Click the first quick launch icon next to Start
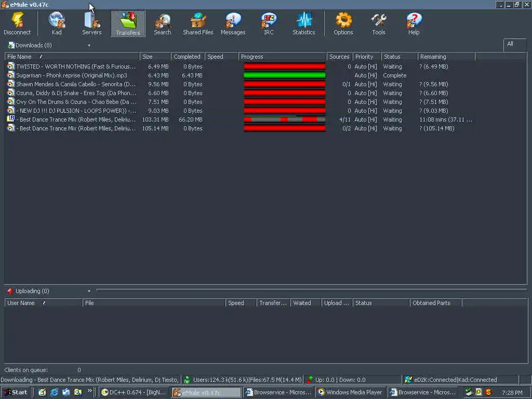Screen dimensions: 532x399 [42, 392]
